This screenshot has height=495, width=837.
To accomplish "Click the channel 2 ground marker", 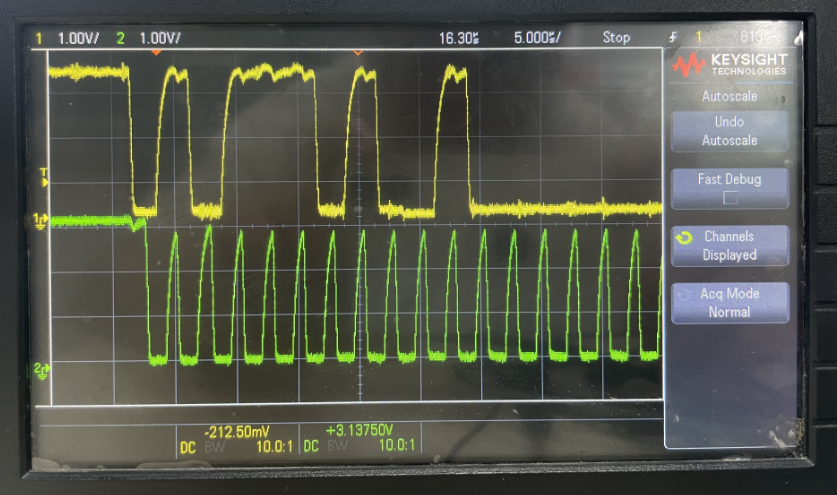I will pos(41,371).
